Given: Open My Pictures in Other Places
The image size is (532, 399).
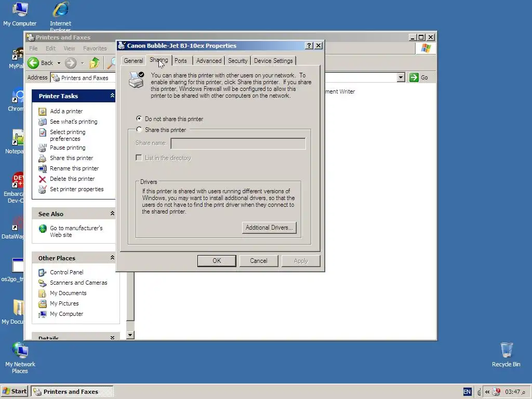Looking at the screenshot, I should pos(64,303).
